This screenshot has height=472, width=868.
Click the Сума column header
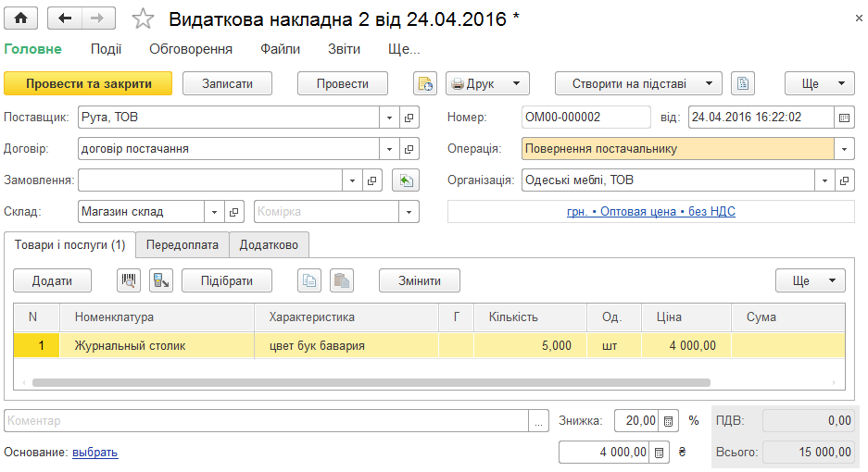[787, 317]
